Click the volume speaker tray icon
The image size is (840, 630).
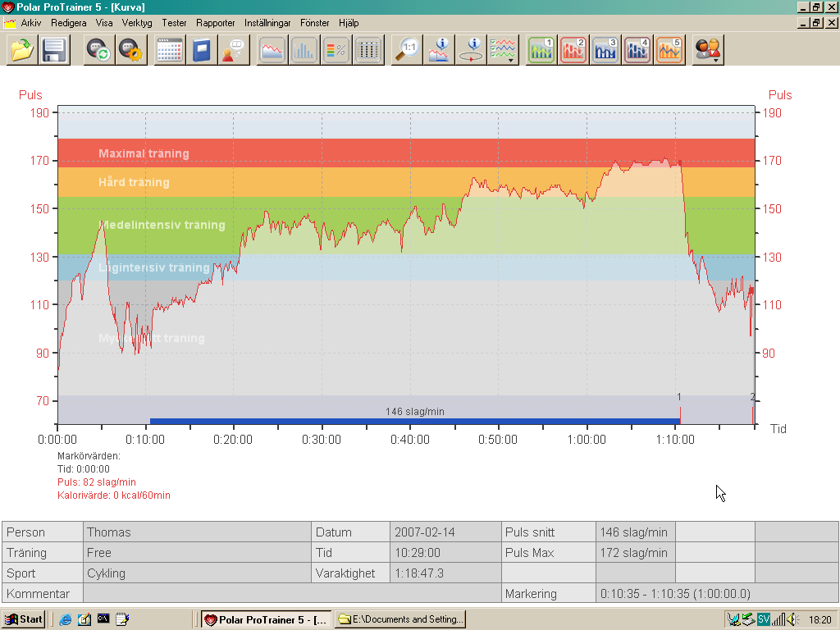point(793,620)
